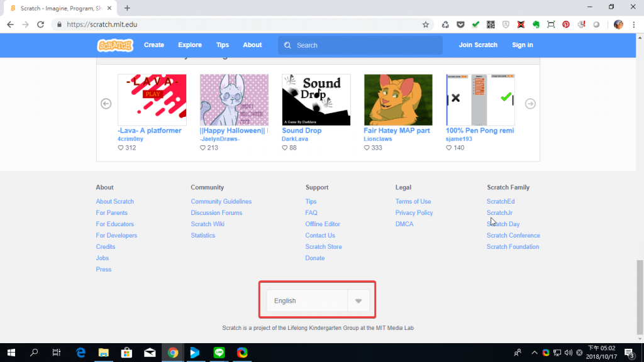Open the Create menu item
Image resolution: width=644 pixels, height=362 pixels.
(154, 45)
